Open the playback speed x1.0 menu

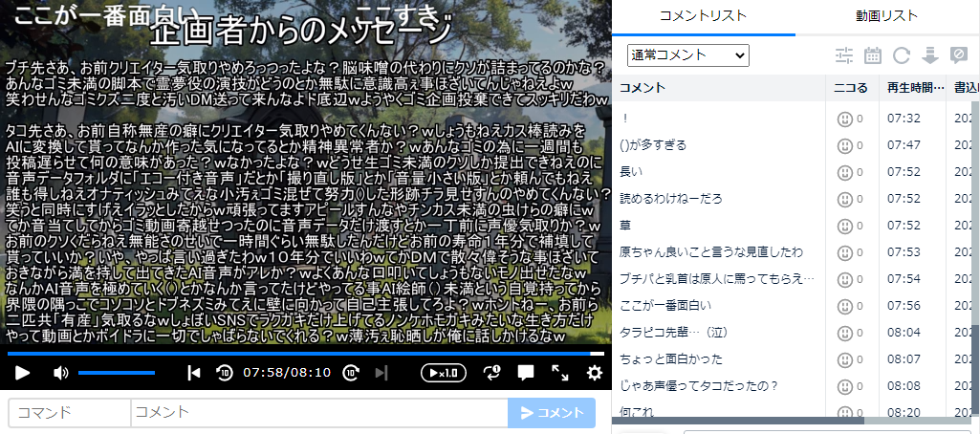pos(443,374)
